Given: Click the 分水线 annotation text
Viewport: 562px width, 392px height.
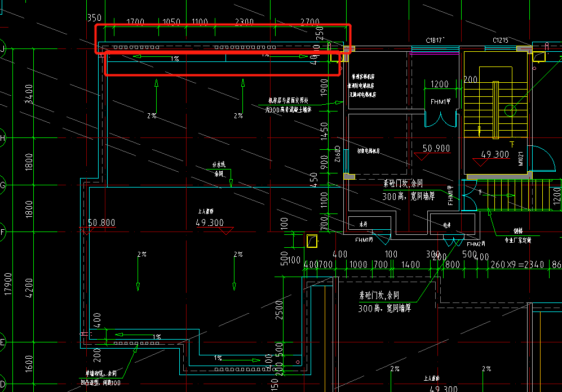Looking at the screenshot, I should [x=219, y=164].
